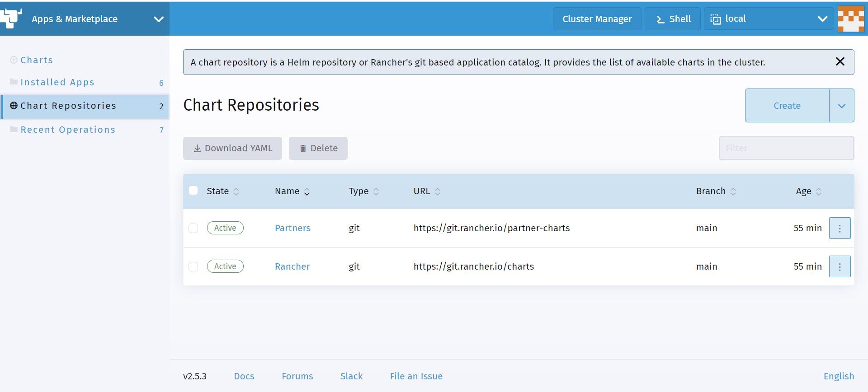Sort table by Type column
The image size is (868, 392).
click(x=363, y=191)
